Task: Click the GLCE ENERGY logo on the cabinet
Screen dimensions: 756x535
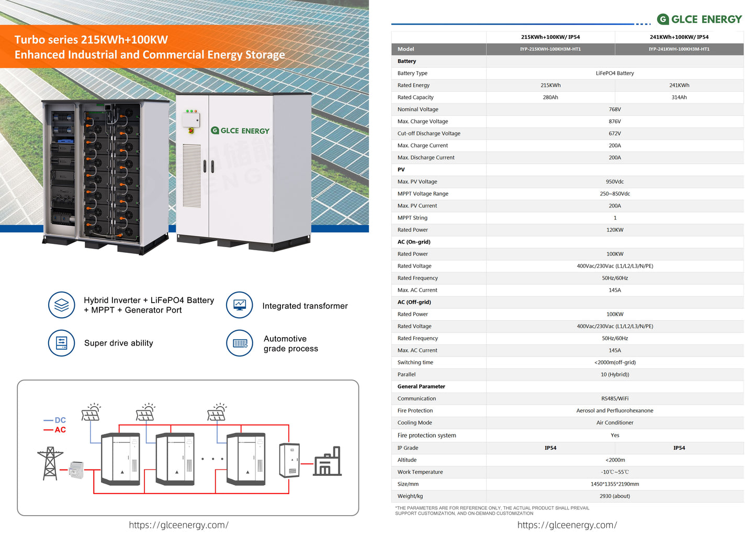Action: click(240, 131)
